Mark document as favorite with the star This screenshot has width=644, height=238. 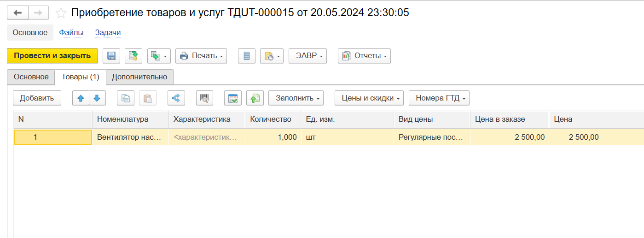click(61, 13)
